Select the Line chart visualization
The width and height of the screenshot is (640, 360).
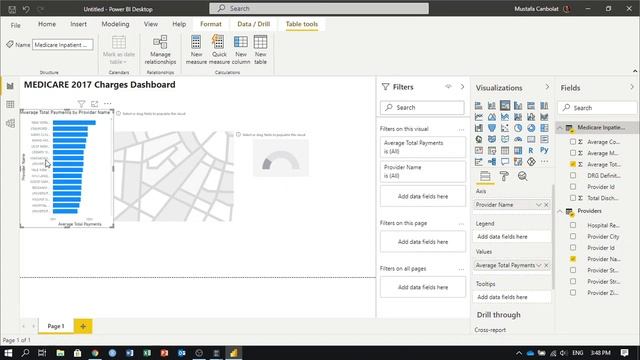479,117
